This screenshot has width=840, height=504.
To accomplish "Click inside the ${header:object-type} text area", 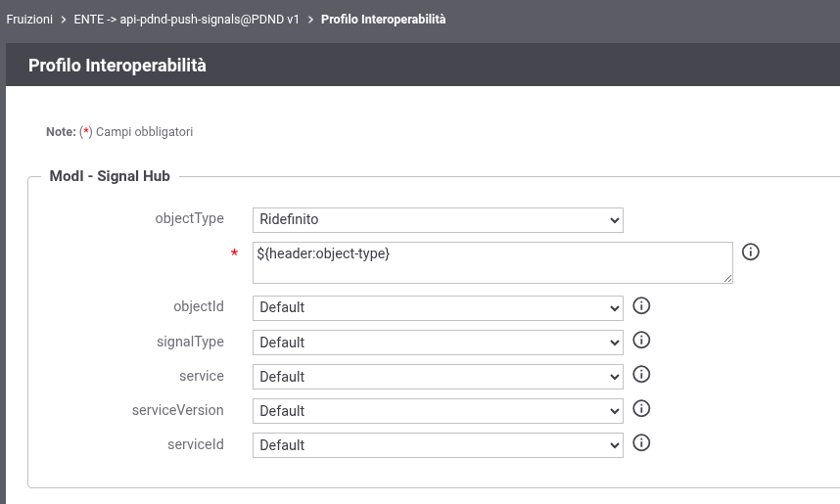I will (x=492, y=262).
